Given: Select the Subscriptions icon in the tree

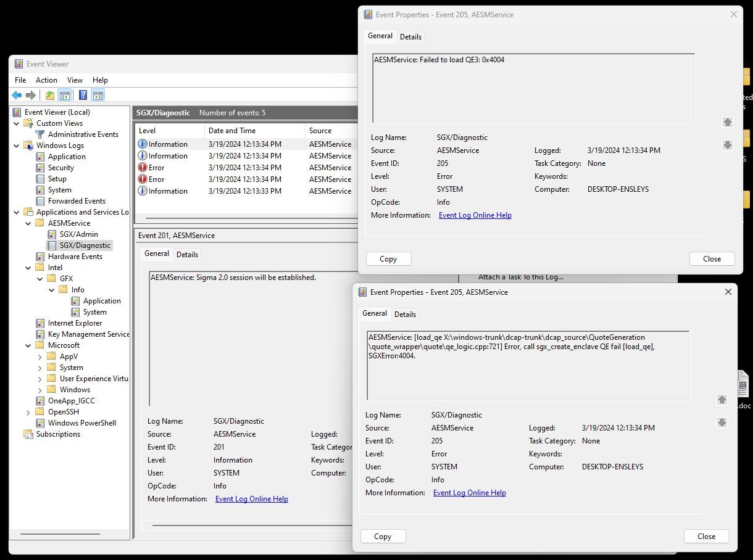Looking at the screenshot, I should pyautogui.click(x=28, y=434).
